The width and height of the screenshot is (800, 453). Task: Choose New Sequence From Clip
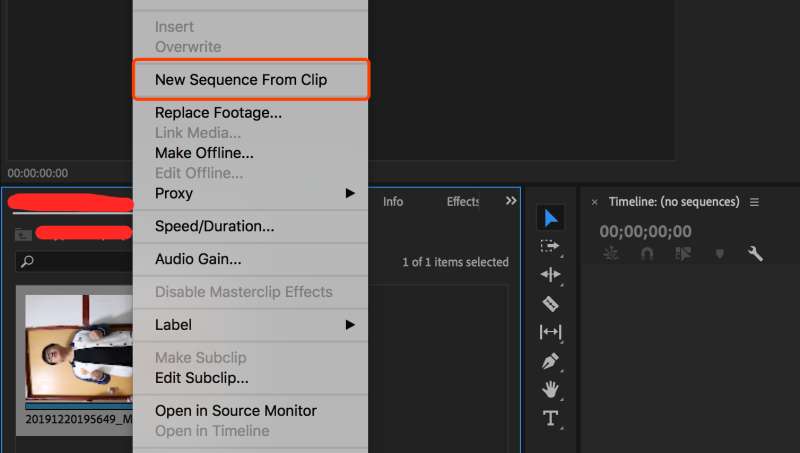241,79
